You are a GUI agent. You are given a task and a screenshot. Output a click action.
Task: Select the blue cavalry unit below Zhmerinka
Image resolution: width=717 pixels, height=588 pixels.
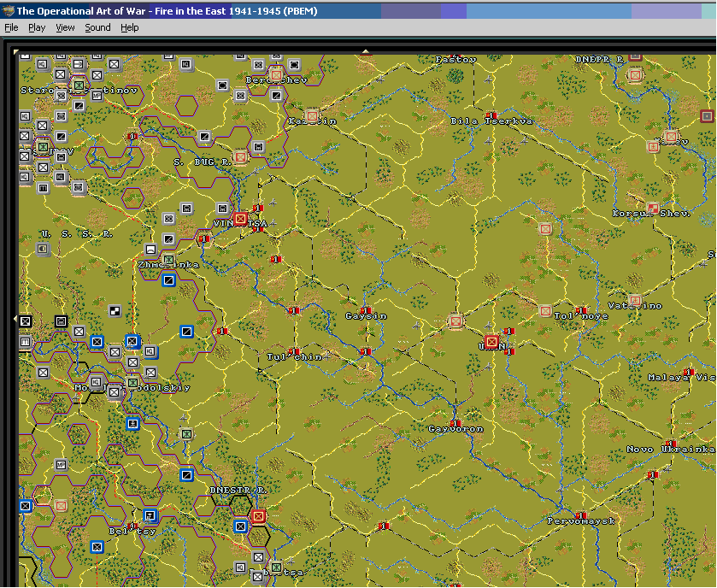(168, 279)
